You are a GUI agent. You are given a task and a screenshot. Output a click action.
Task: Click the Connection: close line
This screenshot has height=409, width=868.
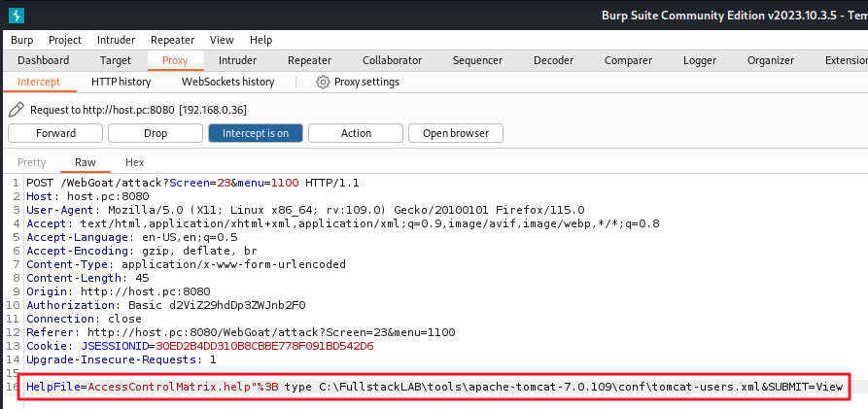pyautogui.click(x=84, y=319)
